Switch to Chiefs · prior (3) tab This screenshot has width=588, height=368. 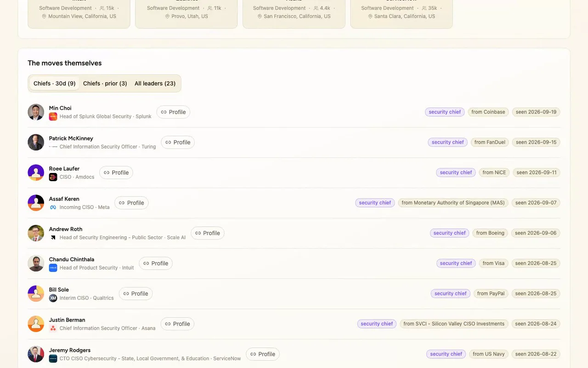pos(105,83)
